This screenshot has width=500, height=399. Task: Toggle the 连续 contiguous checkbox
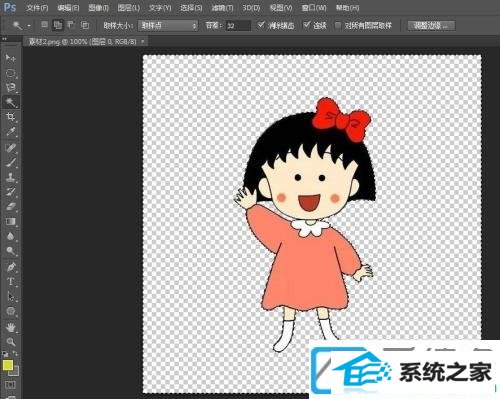[307, 25]
